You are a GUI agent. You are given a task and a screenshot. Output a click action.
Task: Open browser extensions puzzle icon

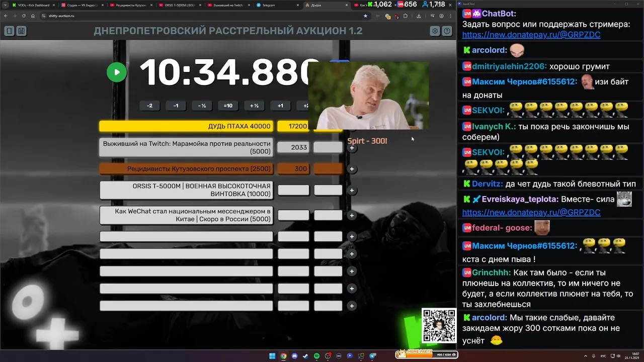pos(406,16)
